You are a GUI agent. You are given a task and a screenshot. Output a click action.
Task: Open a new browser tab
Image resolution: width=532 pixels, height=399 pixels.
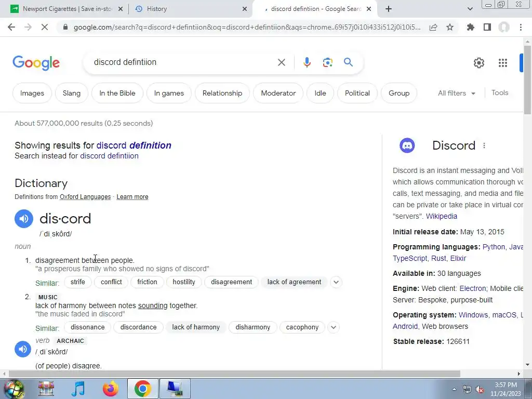click(389, 9)
